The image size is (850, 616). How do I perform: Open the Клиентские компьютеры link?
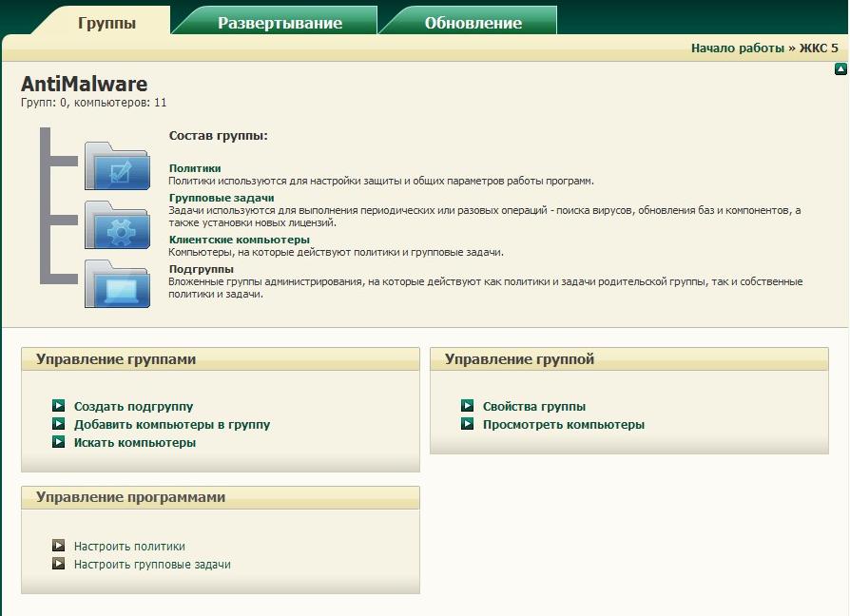tap(239, 240)
